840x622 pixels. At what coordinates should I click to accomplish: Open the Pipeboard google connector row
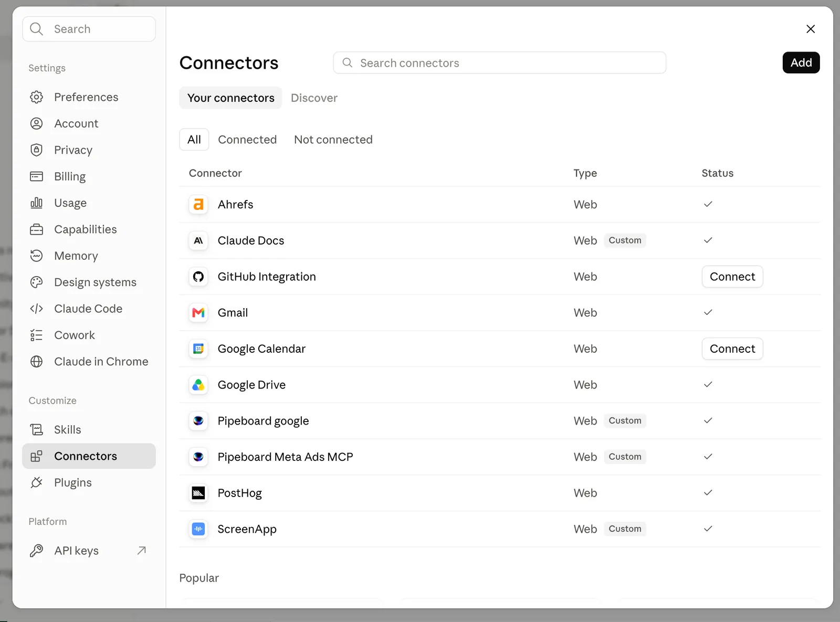click(500, 421)
